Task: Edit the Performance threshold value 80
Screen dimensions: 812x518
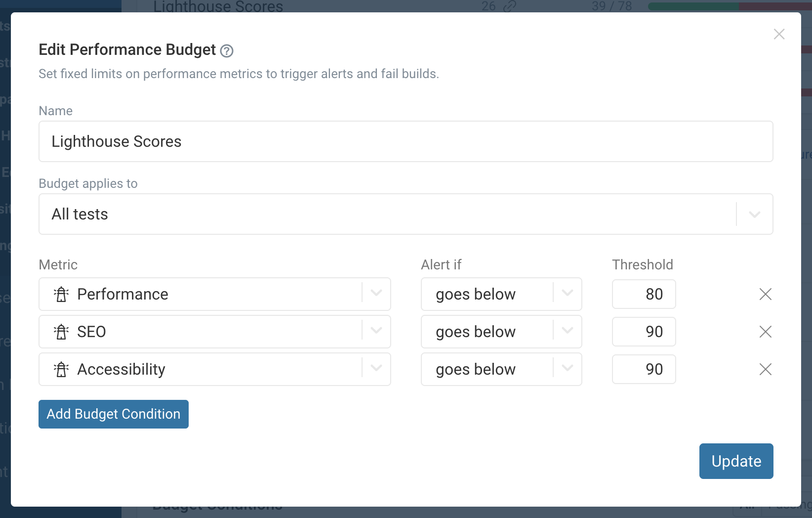Action: tap(644, 294)
